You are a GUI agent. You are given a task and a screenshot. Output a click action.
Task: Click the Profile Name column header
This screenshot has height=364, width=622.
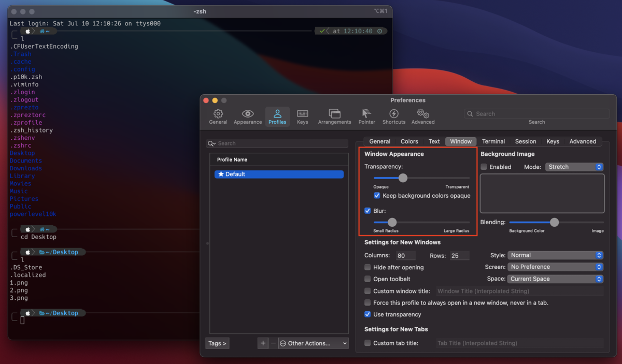pos(279,159)
